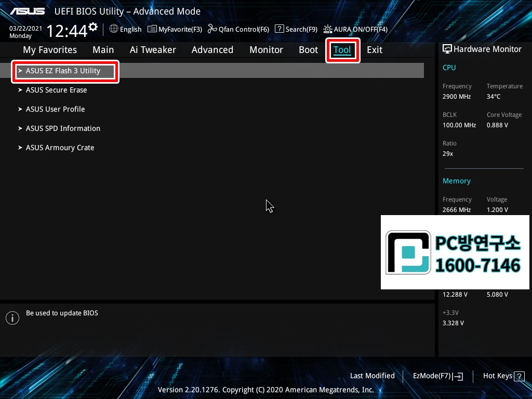Click the 03/22/2021 date text
The height and width of the screenshot is (399, 532).
point(25,29)
